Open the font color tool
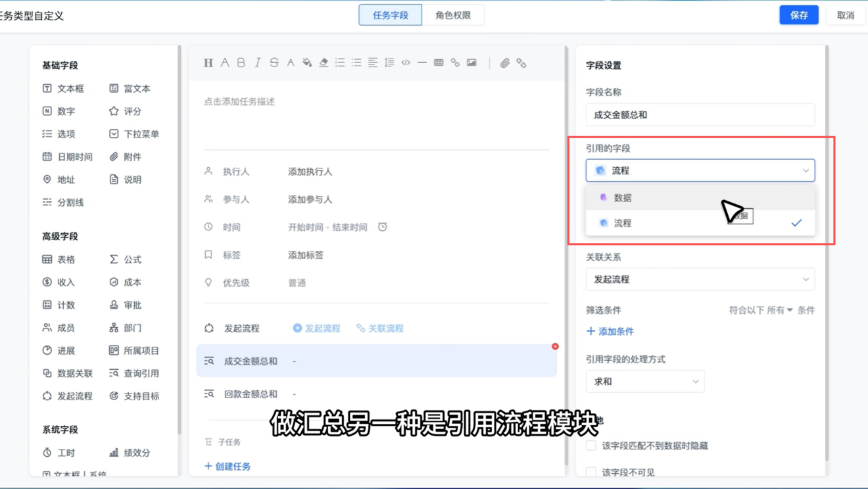 click(x=291, y=63)
